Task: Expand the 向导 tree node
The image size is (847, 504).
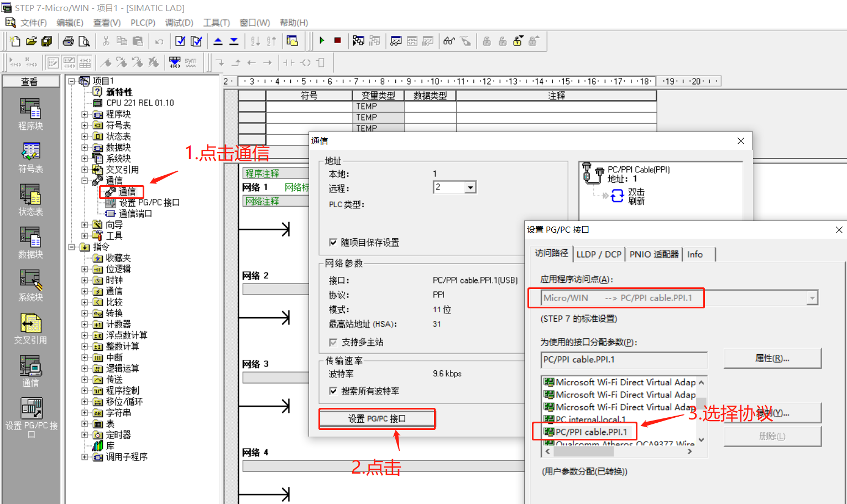Action: (85, 225)
